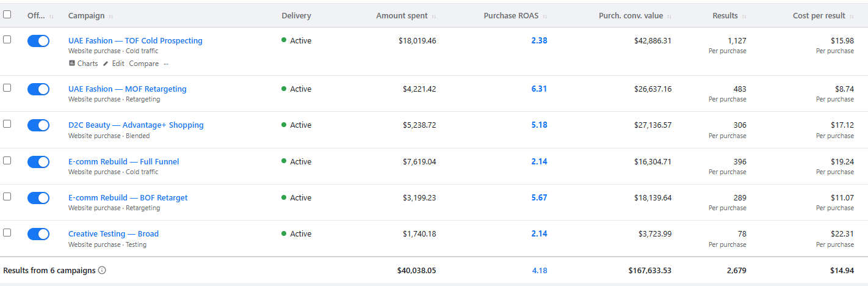Image resolution: width=868 pixels, height=286 pixels.
Task: Turn off UAE Fashion TOF Cold Prospecting toggle
Action: click(38, 41)
